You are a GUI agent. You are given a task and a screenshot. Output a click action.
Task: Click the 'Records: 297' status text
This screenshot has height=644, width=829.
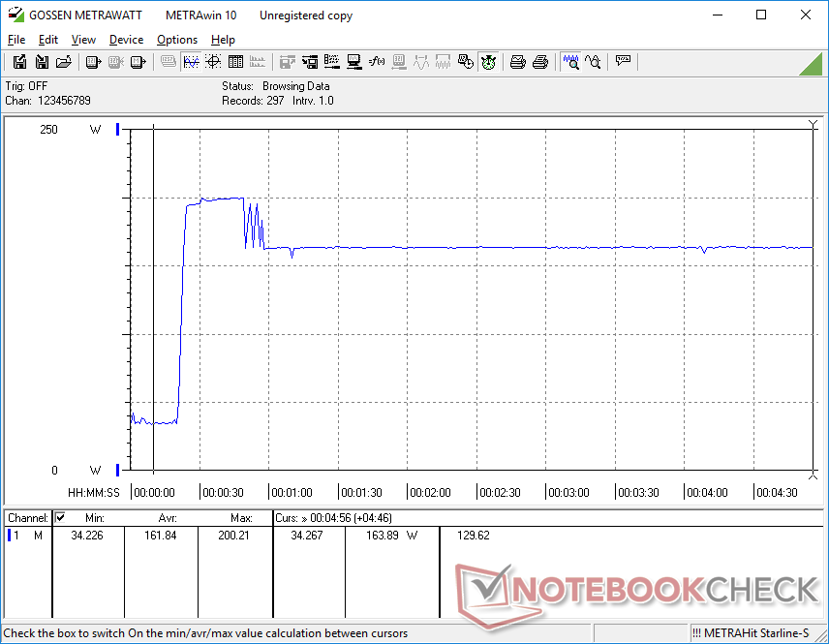(x=253, y=101)
